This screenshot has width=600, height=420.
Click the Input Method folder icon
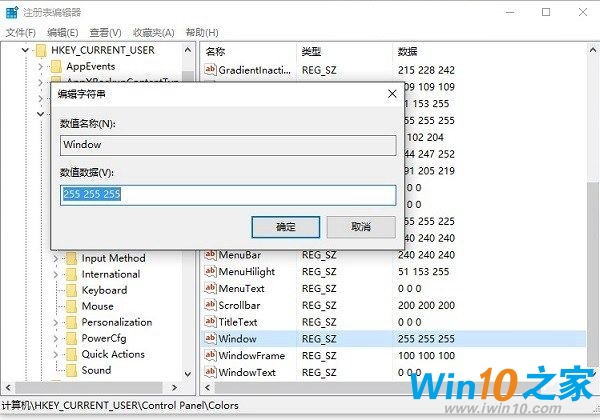[72, 258]
